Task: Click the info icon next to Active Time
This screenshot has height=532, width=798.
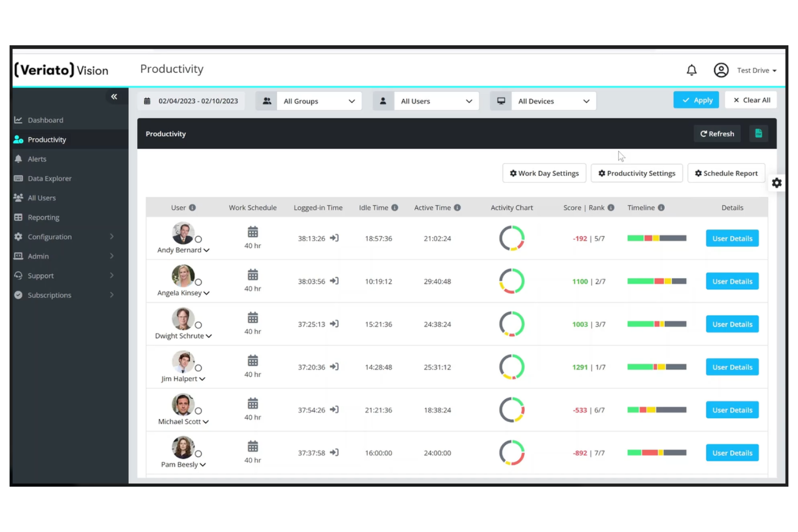Action: (x=457, y=208)
